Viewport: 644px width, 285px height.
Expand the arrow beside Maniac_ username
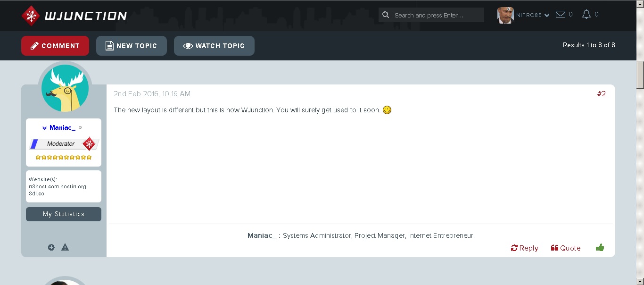(44, 128)
